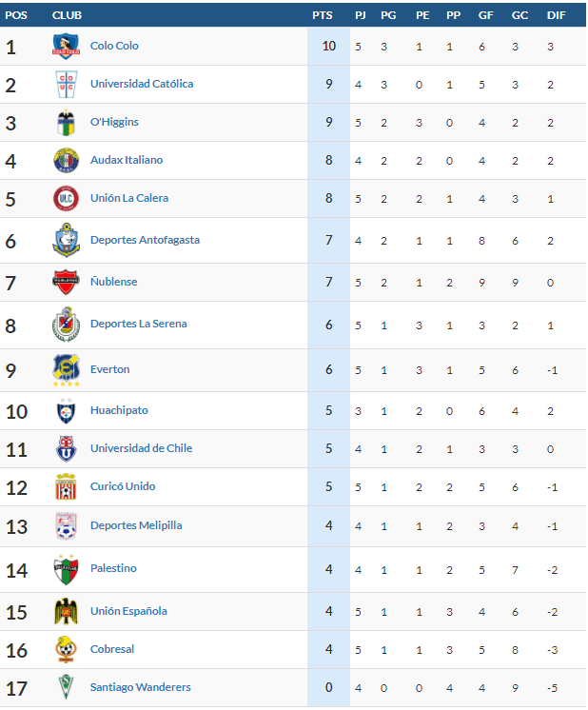Open the Curicó Unido team link

123,486
